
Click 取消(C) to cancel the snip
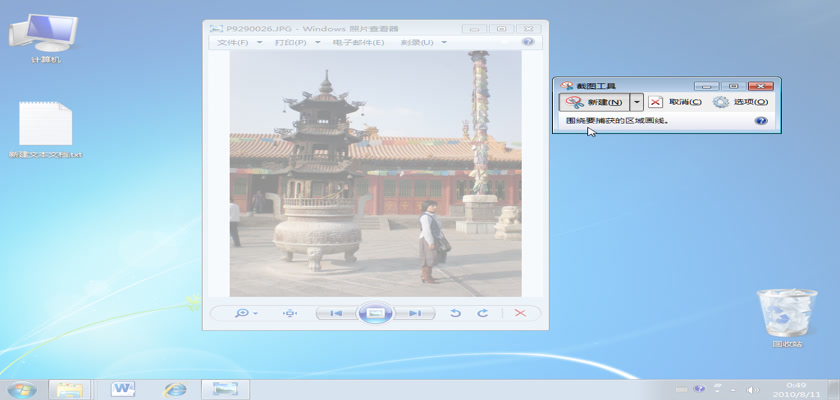[676, 102]
